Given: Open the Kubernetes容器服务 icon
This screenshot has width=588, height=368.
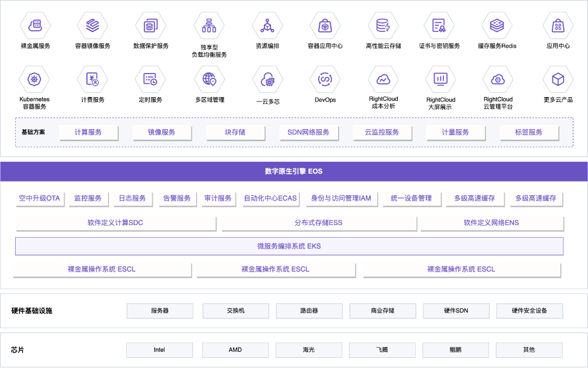Looking at the screenshot, I should click(x=34, y=79).
